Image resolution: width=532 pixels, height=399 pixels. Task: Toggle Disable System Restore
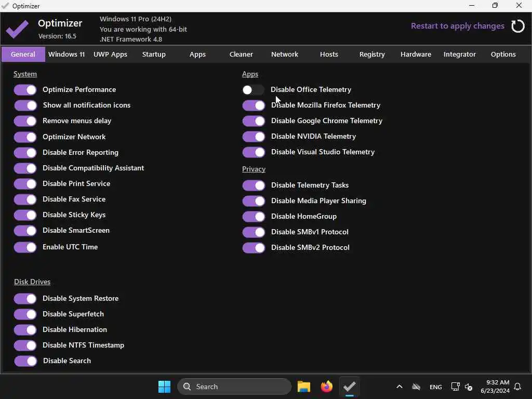(x=25, y=299)
